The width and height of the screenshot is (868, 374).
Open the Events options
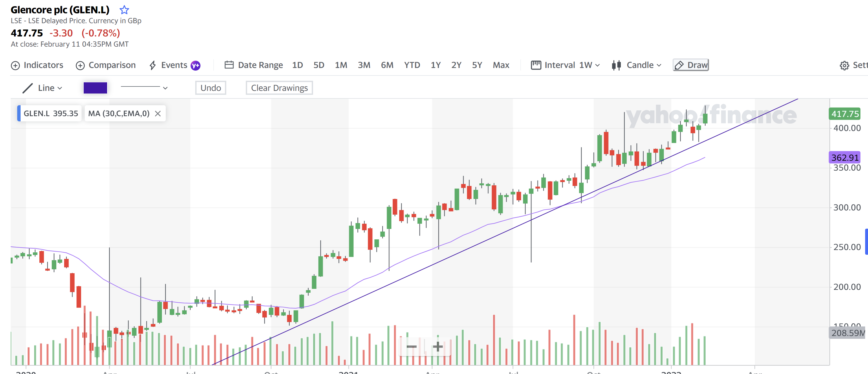click(x=168, y=65)
